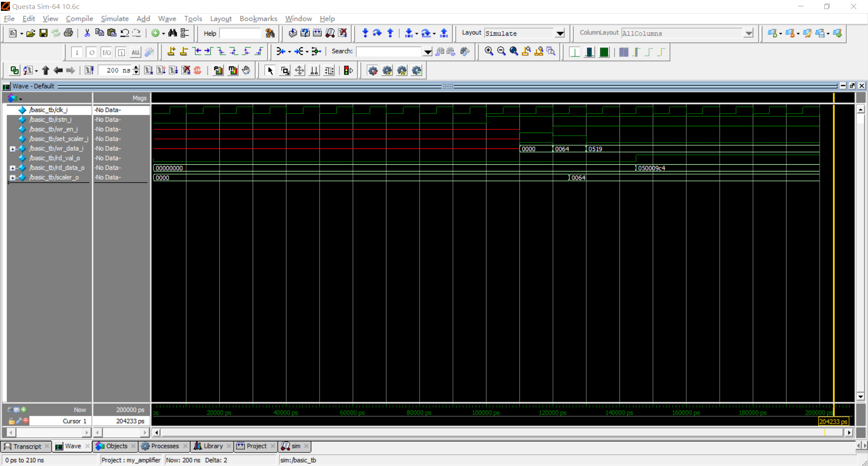This screenshot has height=466, width=868.
Task: Jump to previous transition edge icon
Action: (196, 52)
